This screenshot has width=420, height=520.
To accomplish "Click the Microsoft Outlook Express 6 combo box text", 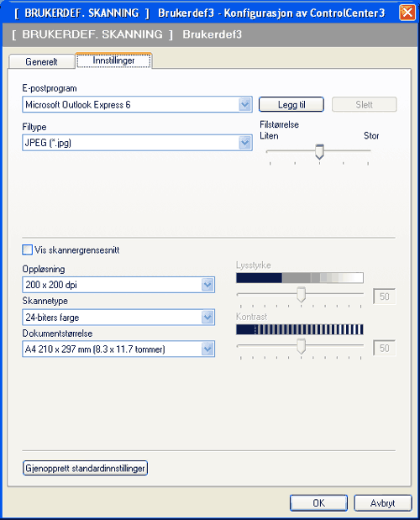I will (x=78, y=105).
